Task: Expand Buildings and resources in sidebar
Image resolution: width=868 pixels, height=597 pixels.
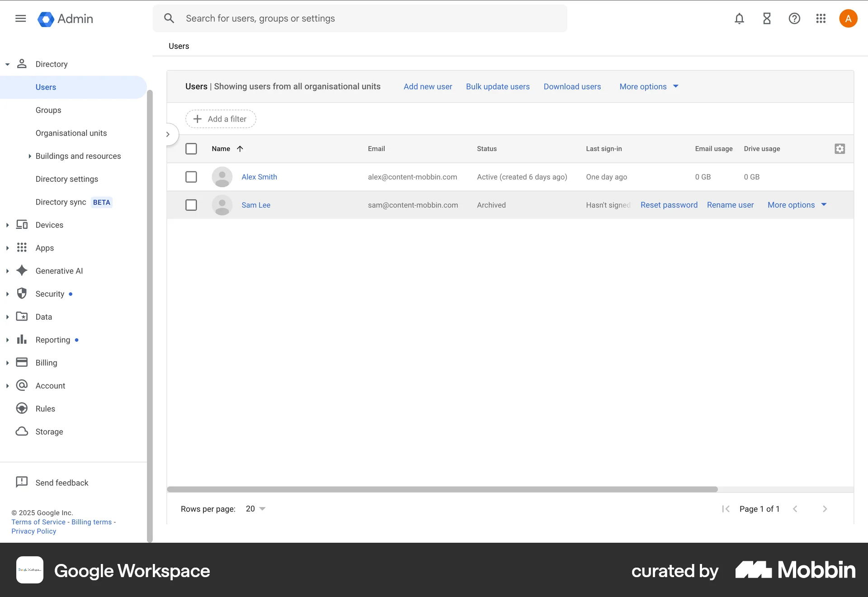Action: tap(30, 156)
